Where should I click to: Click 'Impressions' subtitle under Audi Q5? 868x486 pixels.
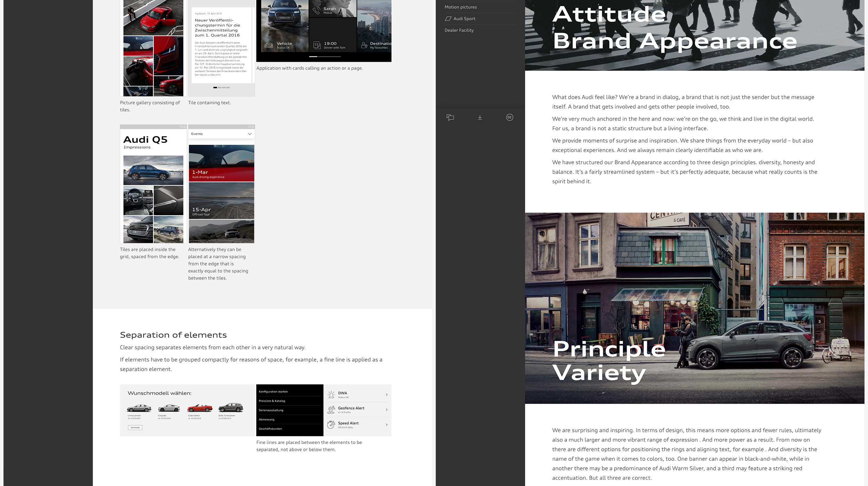pos(137,147)
